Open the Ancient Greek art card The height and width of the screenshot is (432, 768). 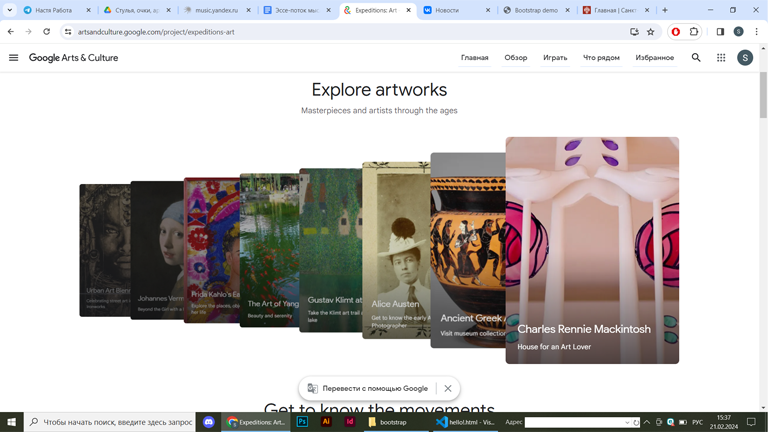click(x=468, y=250)
